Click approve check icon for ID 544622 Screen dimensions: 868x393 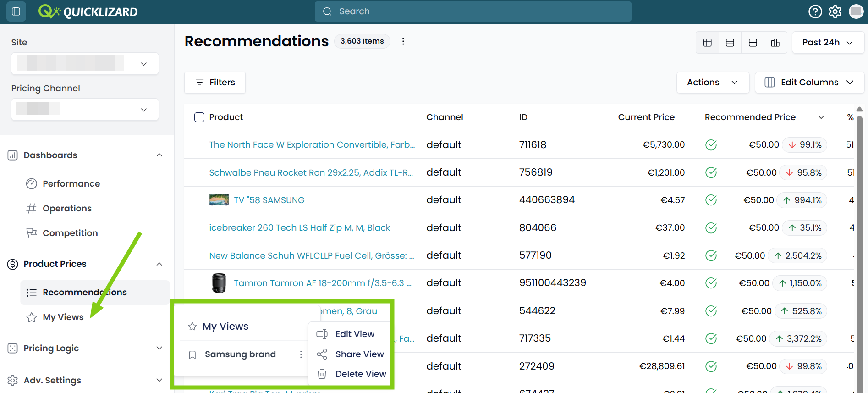coord(711,311)
